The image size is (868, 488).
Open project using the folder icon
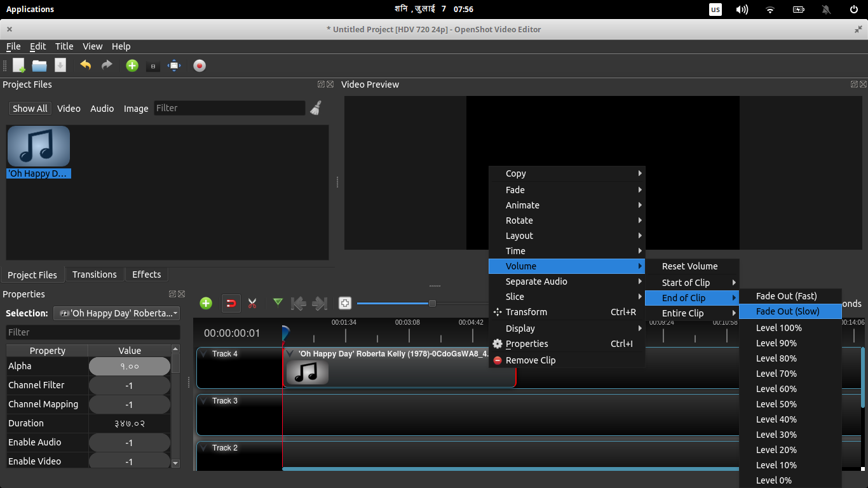[x=39, y=65]
